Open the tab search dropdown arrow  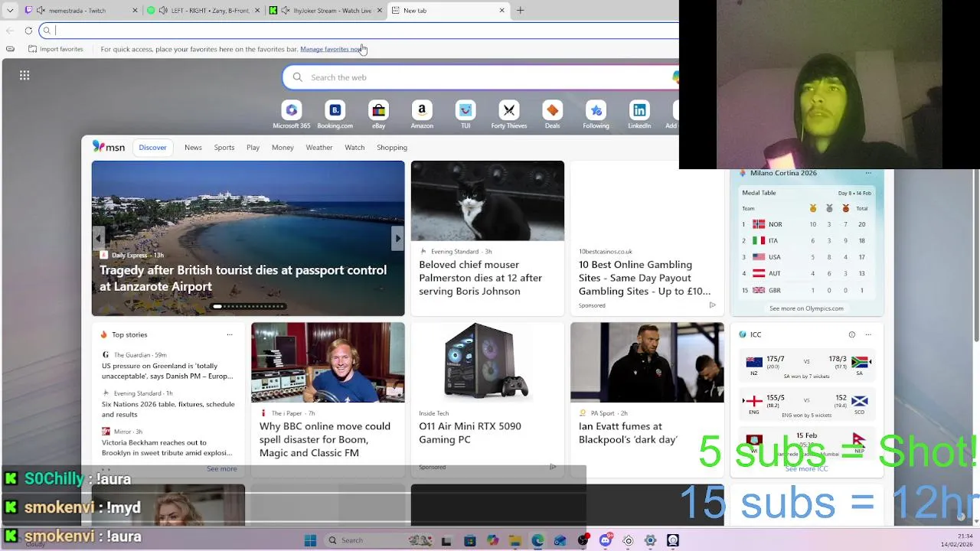[x=10, y=11]
